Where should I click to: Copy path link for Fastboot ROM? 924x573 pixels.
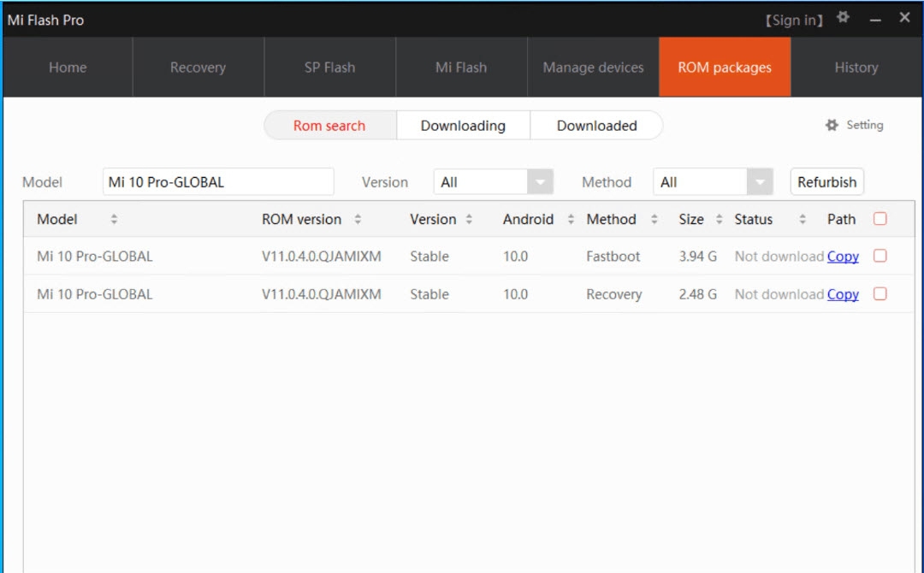(843, 257)
